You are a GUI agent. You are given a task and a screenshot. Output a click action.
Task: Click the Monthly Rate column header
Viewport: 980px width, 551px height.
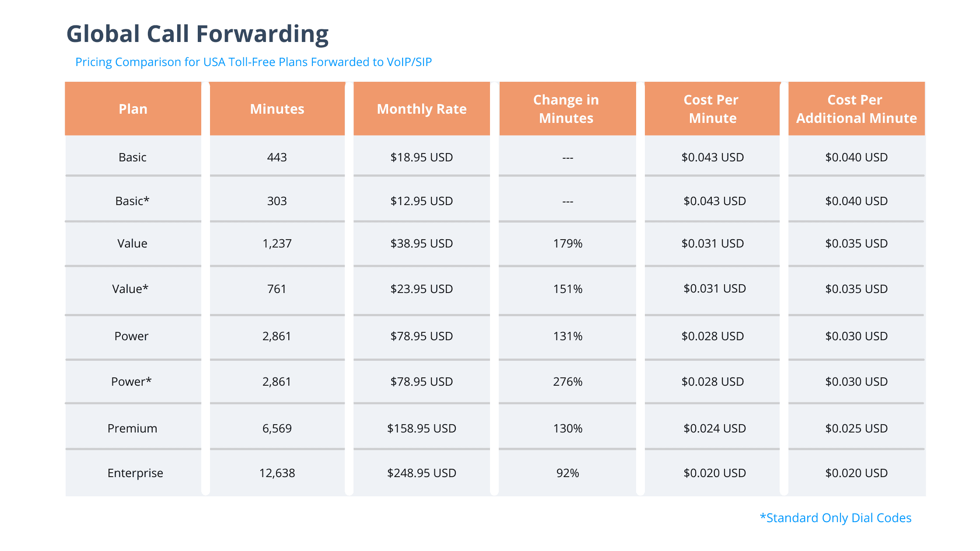click(422, 109)
